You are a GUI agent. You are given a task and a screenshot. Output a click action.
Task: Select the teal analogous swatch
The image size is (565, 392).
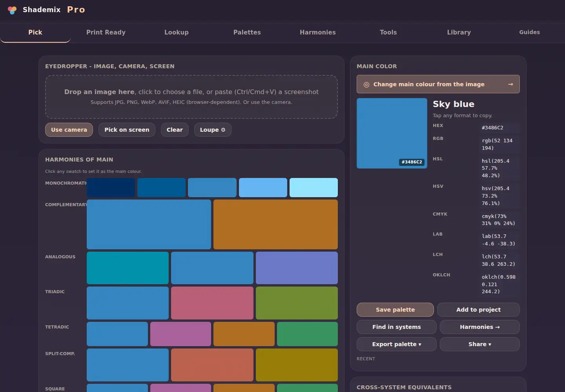click(x=128, y=268)
